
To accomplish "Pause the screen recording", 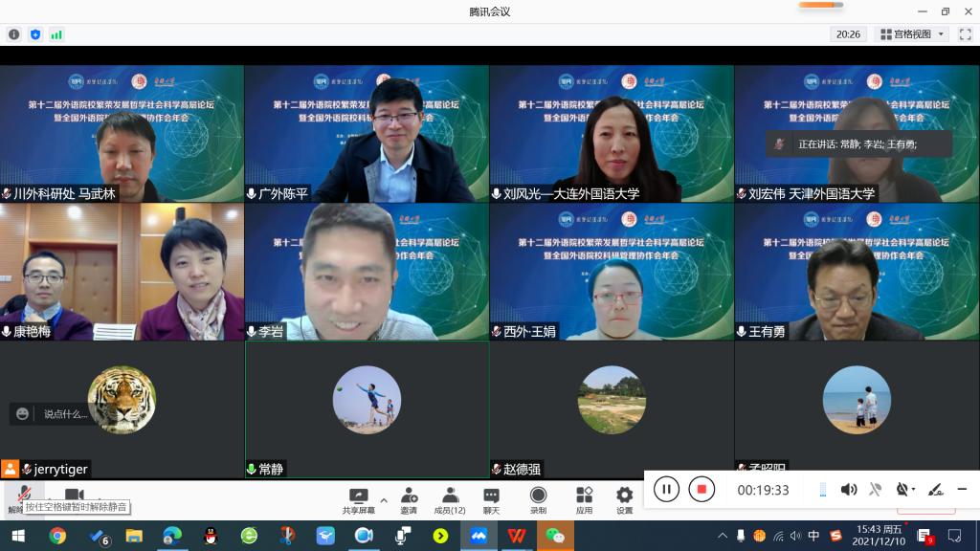I will point(666,490).
